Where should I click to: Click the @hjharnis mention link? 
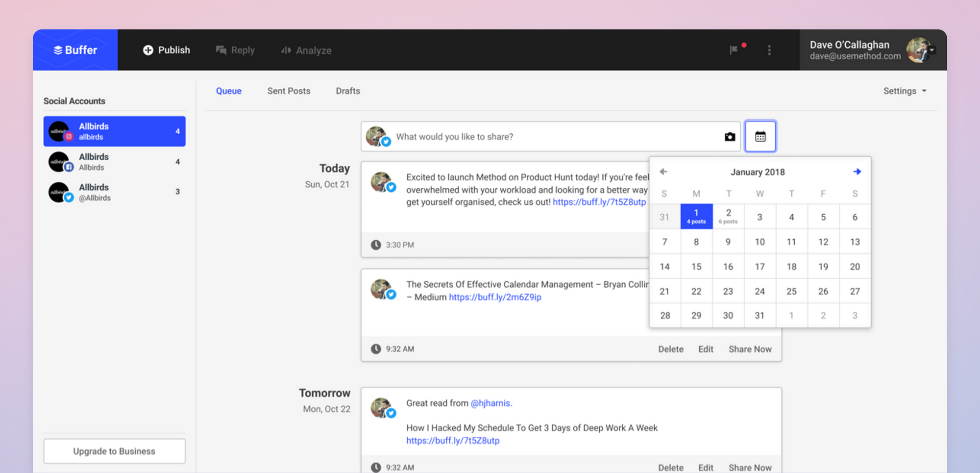tap(491, 403)
